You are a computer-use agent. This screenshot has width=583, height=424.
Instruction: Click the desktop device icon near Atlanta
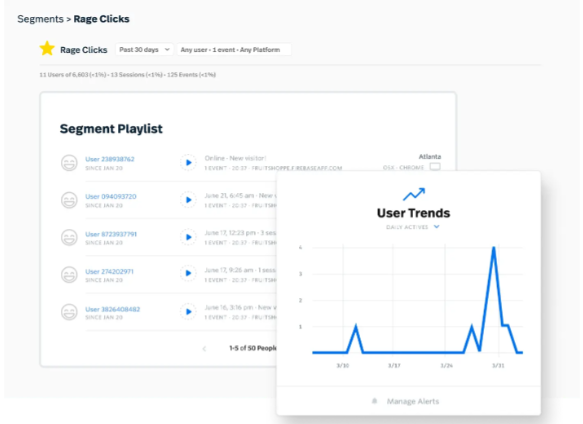coord(435,167)
